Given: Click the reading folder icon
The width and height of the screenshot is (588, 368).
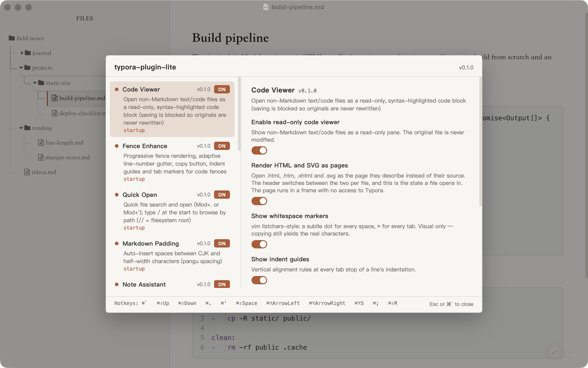Looking at the screenshot, I should point(28,128).
